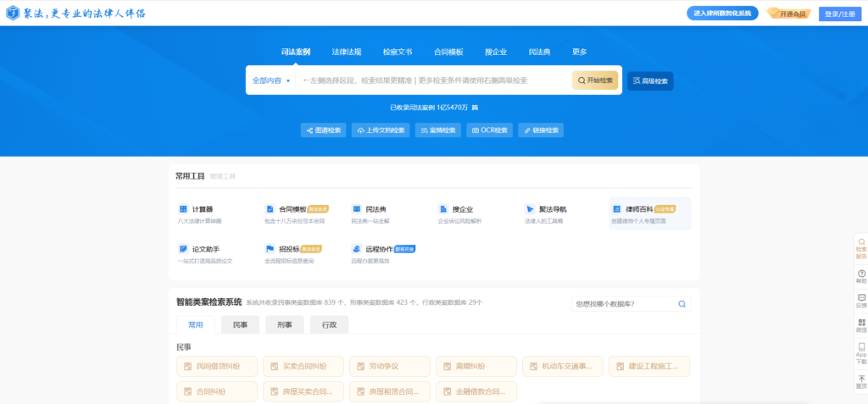Select the 合同模板 search tab
The image size is (868, 404).
pos(448,52)
